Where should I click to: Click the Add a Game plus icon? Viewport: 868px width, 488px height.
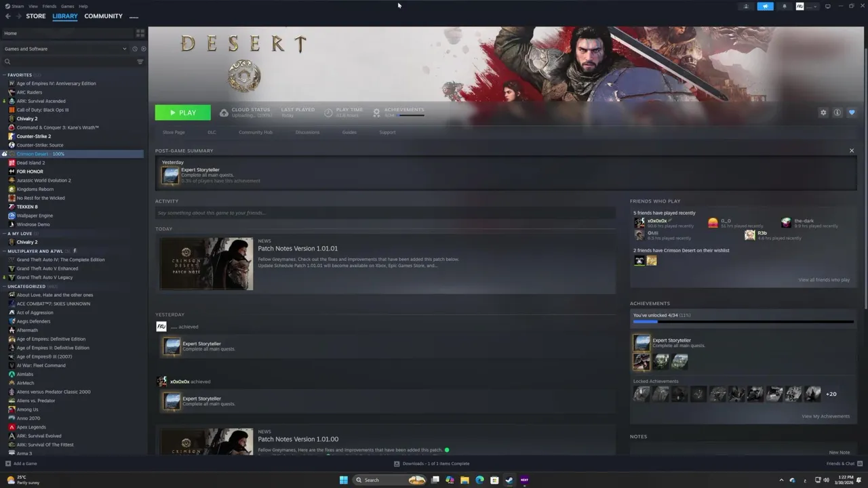click(x=8, y=464)
